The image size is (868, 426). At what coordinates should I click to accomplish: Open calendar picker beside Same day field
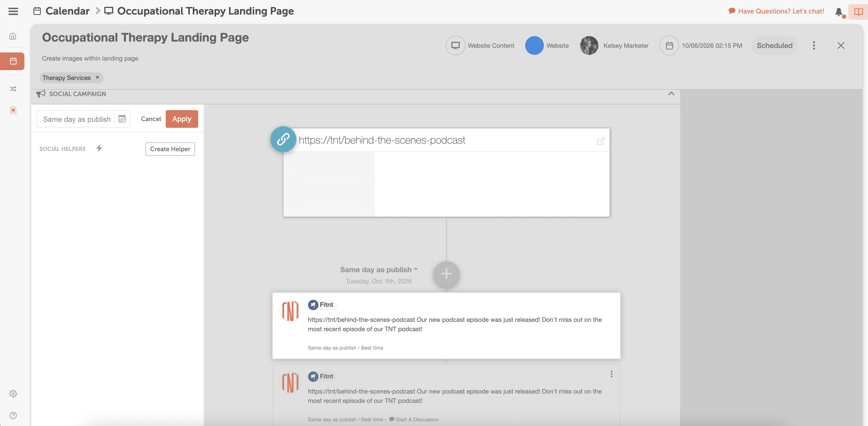tap(122, 119)
